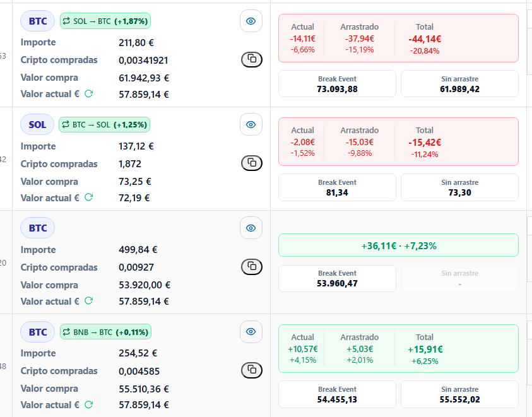
Task: Toggle eye icon on BNB → BTC card
Action: pyautogui.click(x=251, y=332)
